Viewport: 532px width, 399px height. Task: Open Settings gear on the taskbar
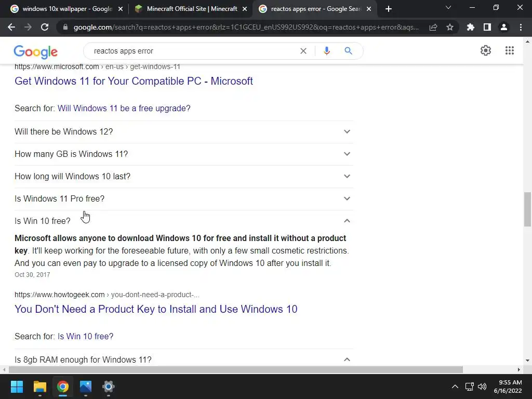tap(108, 387)
